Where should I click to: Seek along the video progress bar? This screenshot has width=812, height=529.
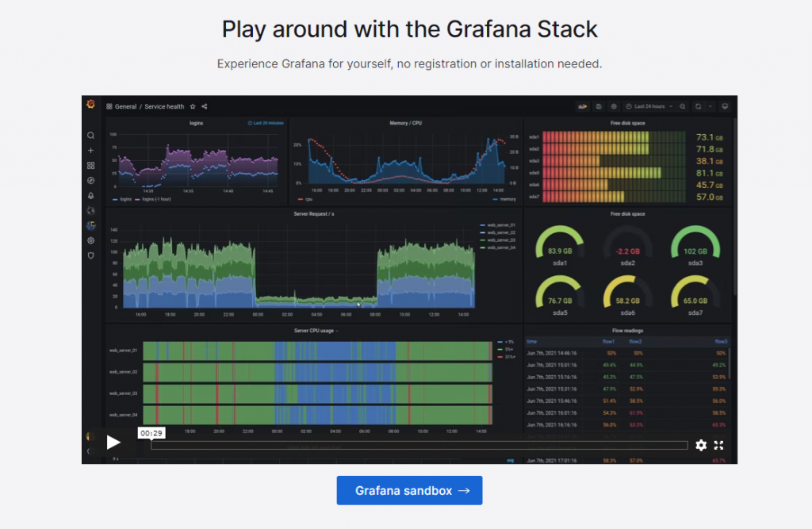pyautogui.click(x=419, y=445)
